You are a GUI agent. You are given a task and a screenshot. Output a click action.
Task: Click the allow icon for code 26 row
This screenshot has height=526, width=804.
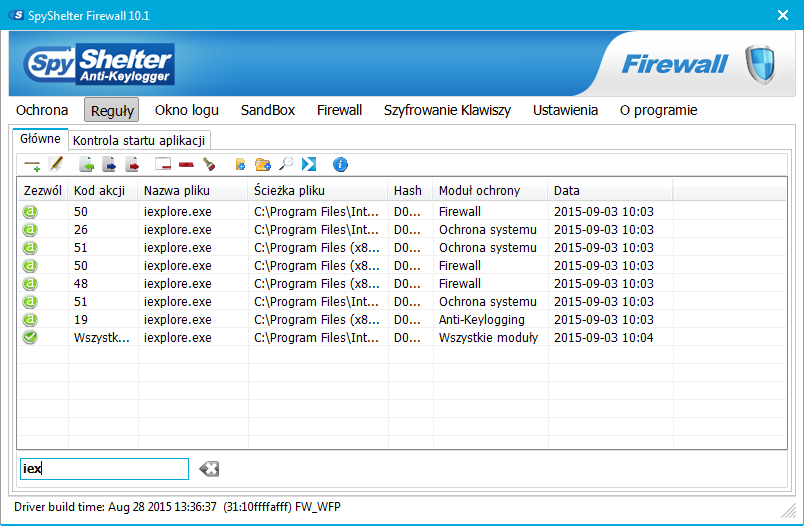click(x=30, y=229)
